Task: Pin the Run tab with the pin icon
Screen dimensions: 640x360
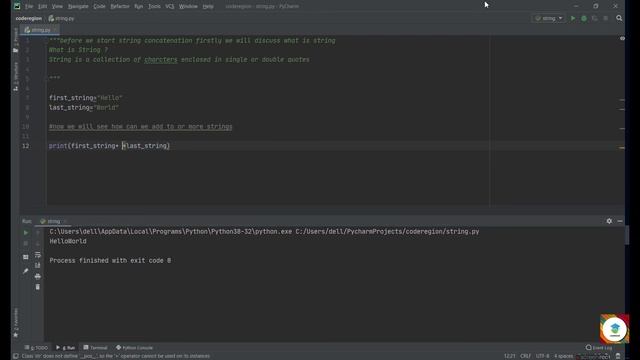Action: (x=26, y=271)
